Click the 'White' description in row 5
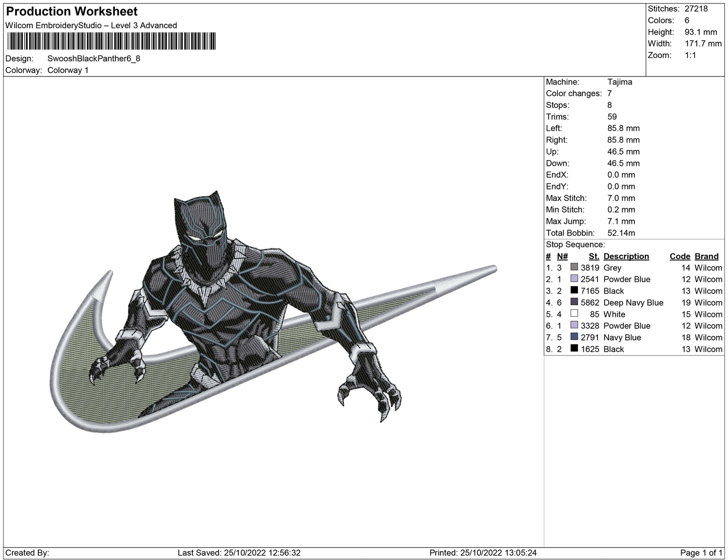The image size is (728, 560). [x=614, y=314]
